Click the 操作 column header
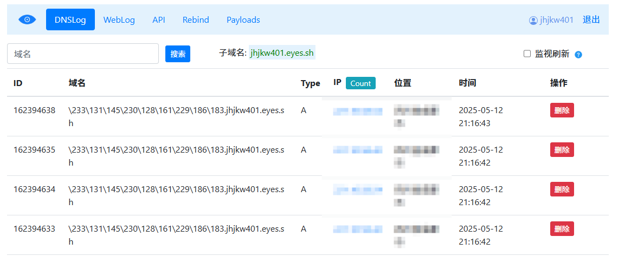This screenshot has width=644, height=256. point(558,83)
